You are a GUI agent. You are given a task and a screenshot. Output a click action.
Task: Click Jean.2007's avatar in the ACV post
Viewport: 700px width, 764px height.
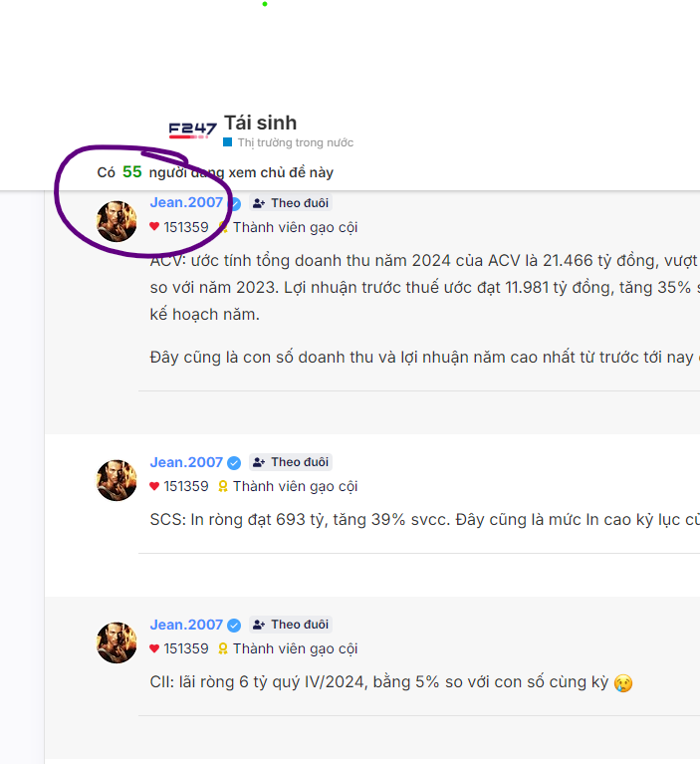pos(117,220)
